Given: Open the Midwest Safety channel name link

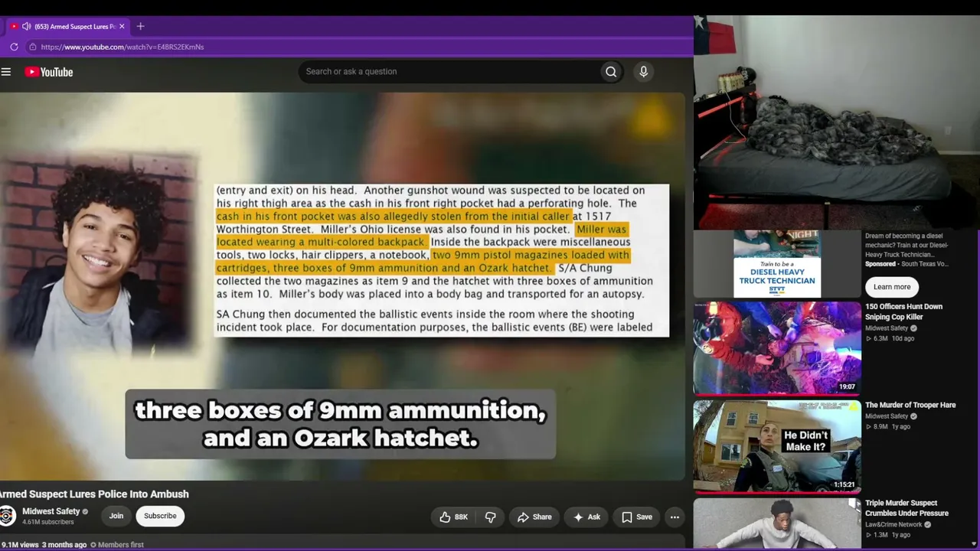Looking at the screenshot, I should point(51,511).
